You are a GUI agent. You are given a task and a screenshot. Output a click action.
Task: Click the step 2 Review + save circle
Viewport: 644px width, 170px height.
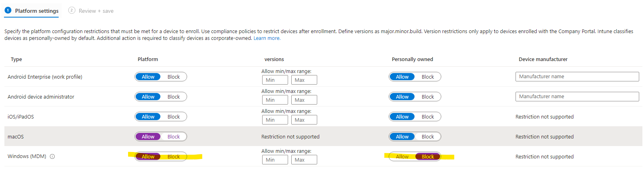click(x=71, y=10)
